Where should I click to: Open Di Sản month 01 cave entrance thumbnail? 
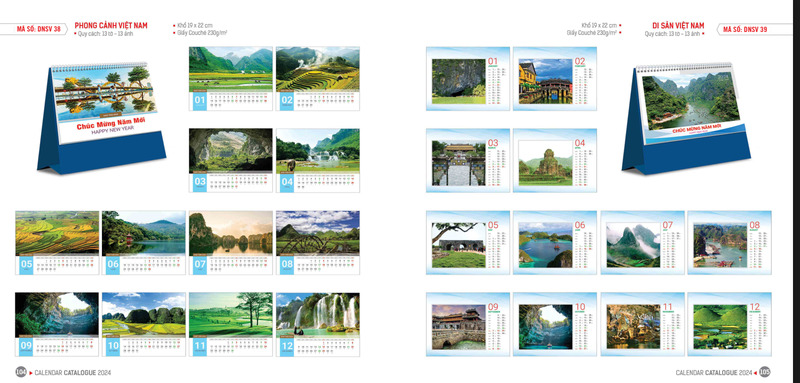(468, 79)
